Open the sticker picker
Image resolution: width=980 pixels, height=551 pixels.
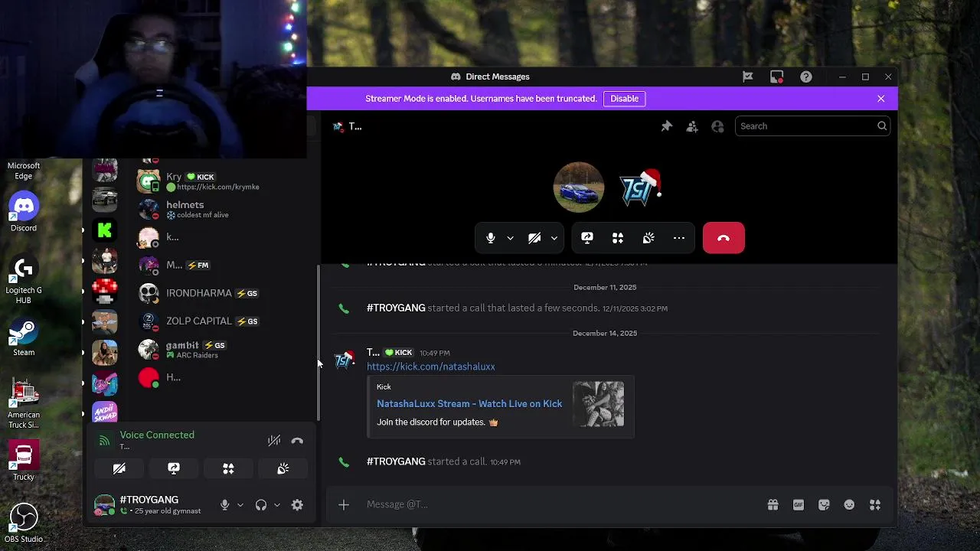point(824,504)
